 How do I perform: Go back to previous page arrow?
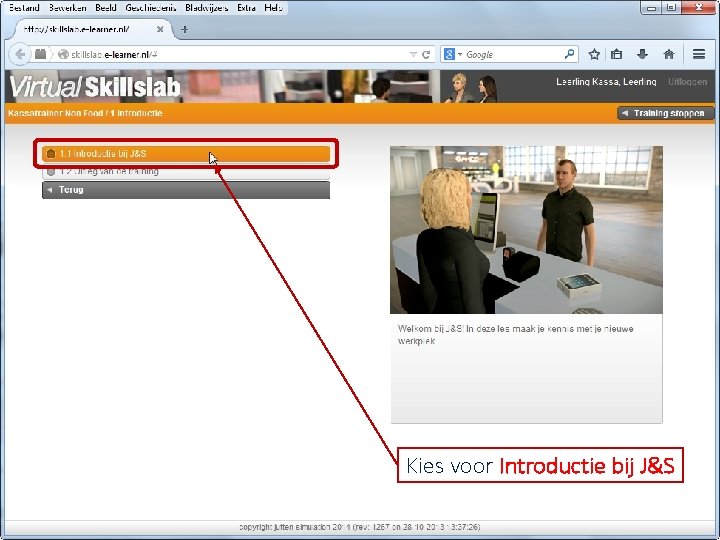[20, 54]
